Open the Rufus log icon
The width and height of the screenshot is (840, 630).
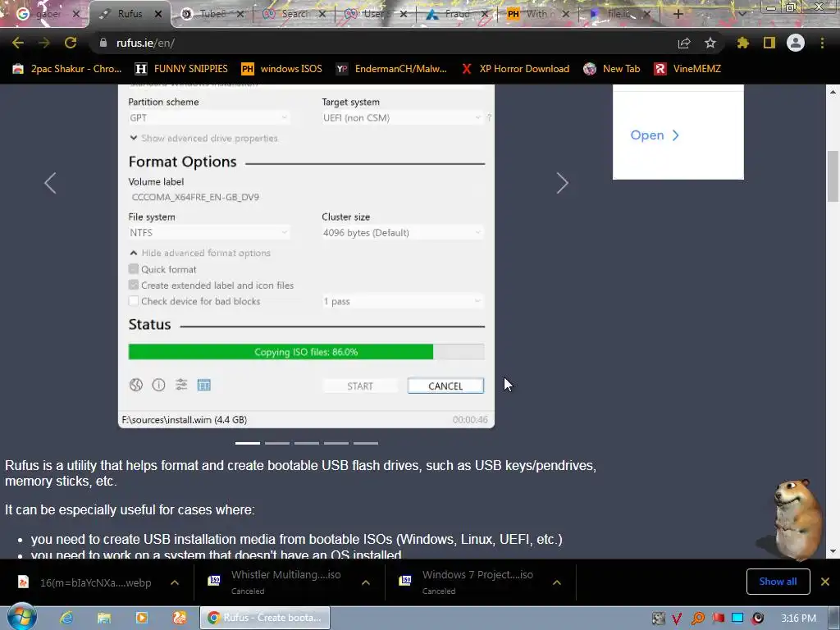click(204, 385)
